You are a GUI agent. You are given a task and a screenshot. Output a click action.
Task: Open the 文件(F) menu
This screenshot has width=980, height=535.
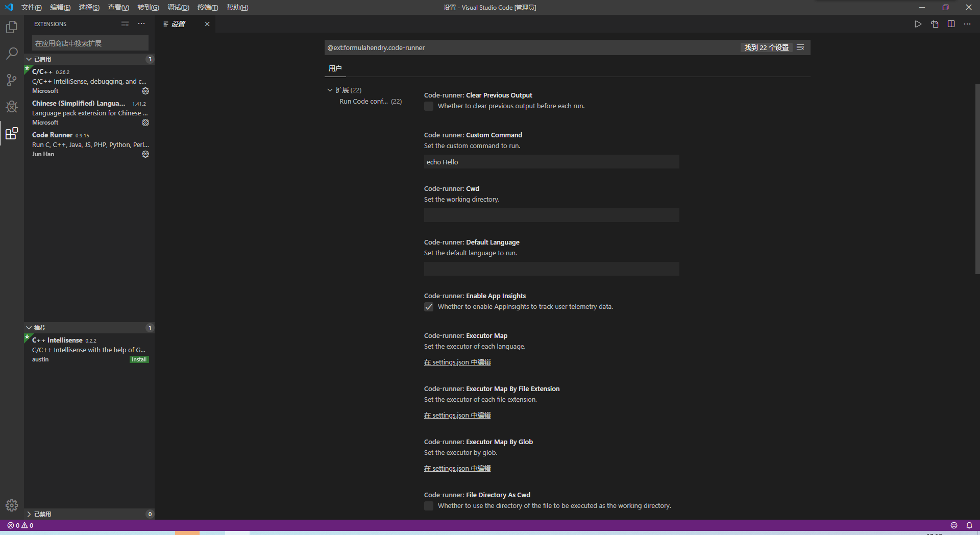pyautogui.click(x=32, y=7)
